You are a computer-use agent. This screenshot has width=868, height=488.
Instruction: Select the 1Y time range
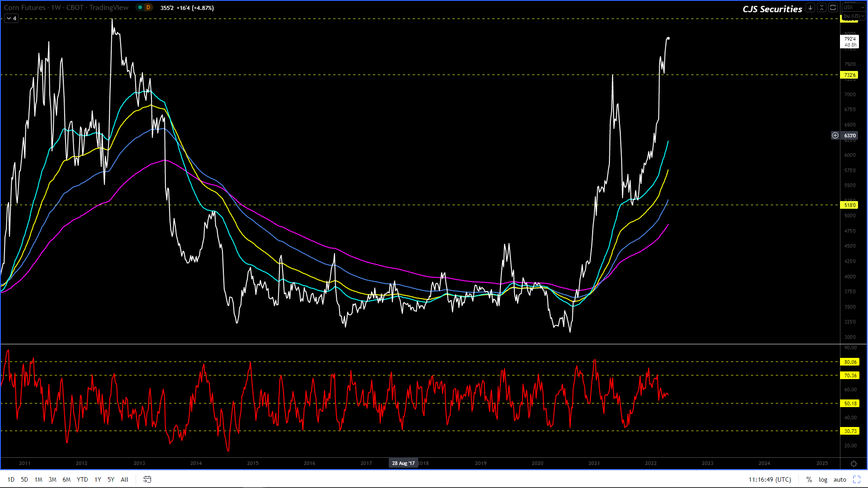(98, 479)
